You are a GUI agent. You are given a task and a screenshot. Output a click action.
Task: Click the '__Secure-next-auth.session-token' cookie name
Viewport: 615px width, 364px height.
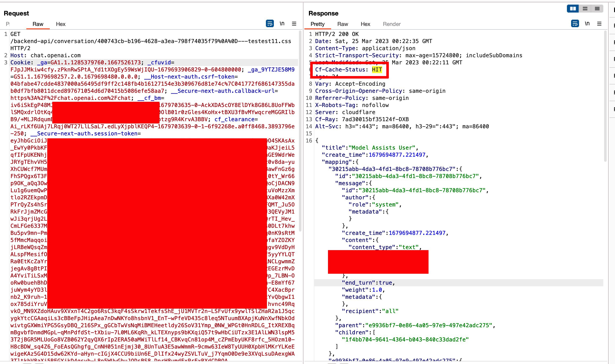(x=84, y=134)
